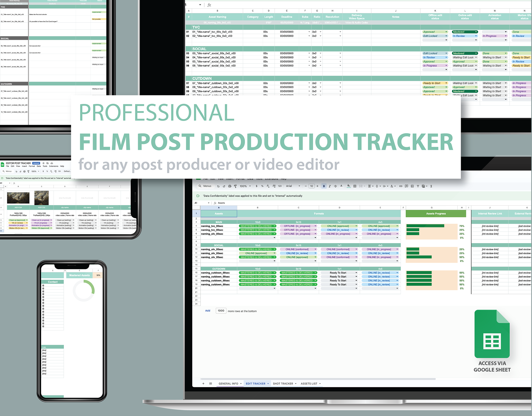Switch to the SHOT TRACKER tab
The width and height of the screenshot is (532, 416).
pos(283,384)
